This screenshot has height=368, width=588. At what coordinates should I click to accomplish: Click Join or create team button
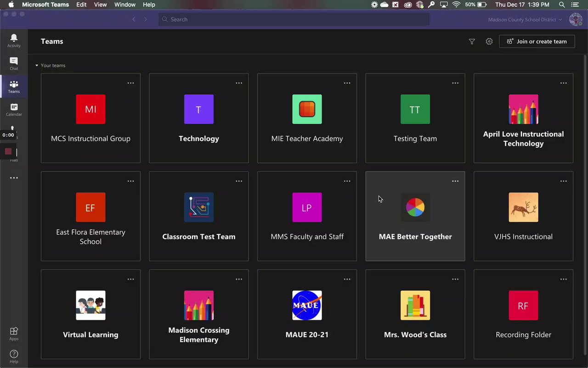[x=537, y=41]
